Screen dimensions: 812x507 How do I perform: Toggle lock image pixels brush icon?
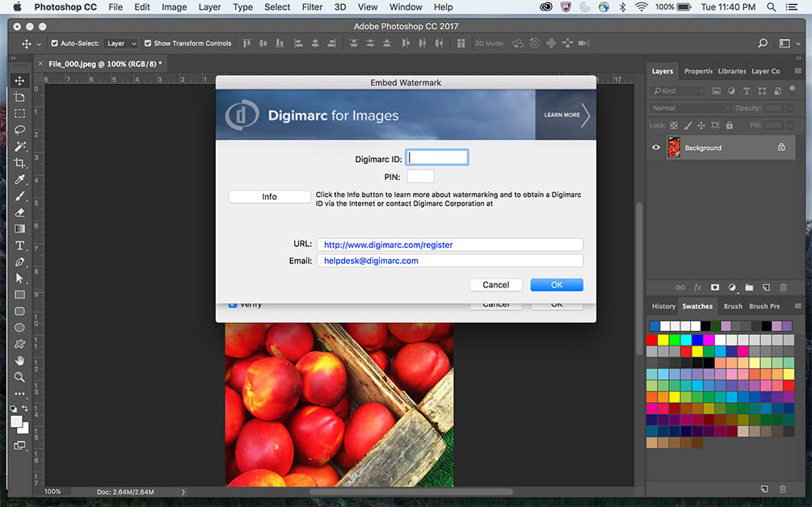[688, 125]
